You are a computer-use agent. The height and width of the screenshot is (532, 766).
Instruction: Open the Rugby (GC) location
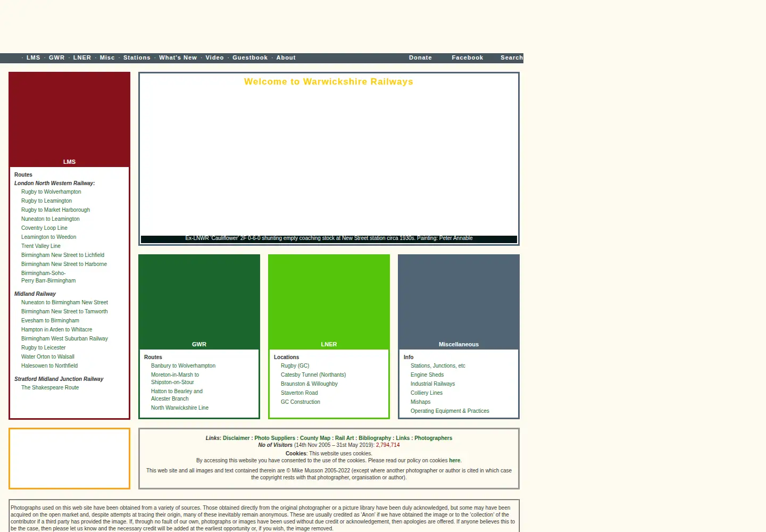(x=295, y=366)
